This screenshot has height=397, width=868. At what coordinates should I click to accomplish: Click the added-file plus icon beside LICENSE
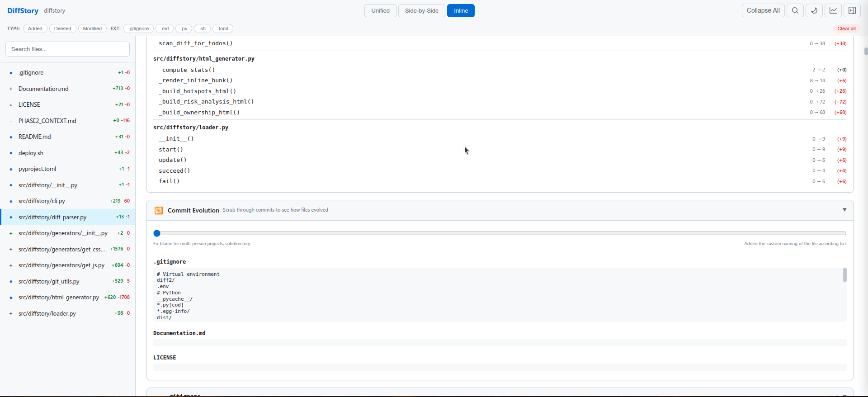click(x=11, y=104)
